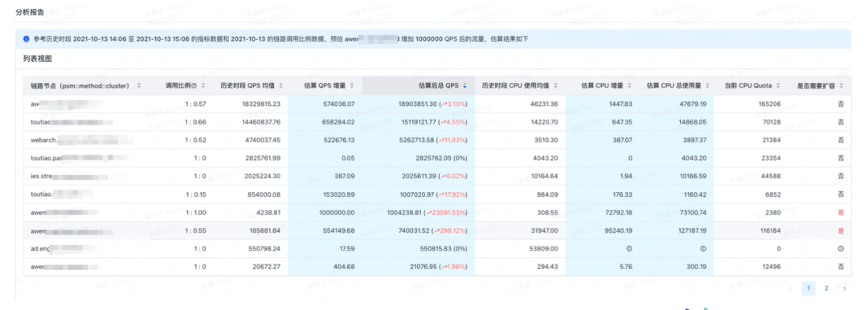Viewport: 868px width, 310px height.
Task: Click the blue info icon in the banner
Action: [26, 39]
